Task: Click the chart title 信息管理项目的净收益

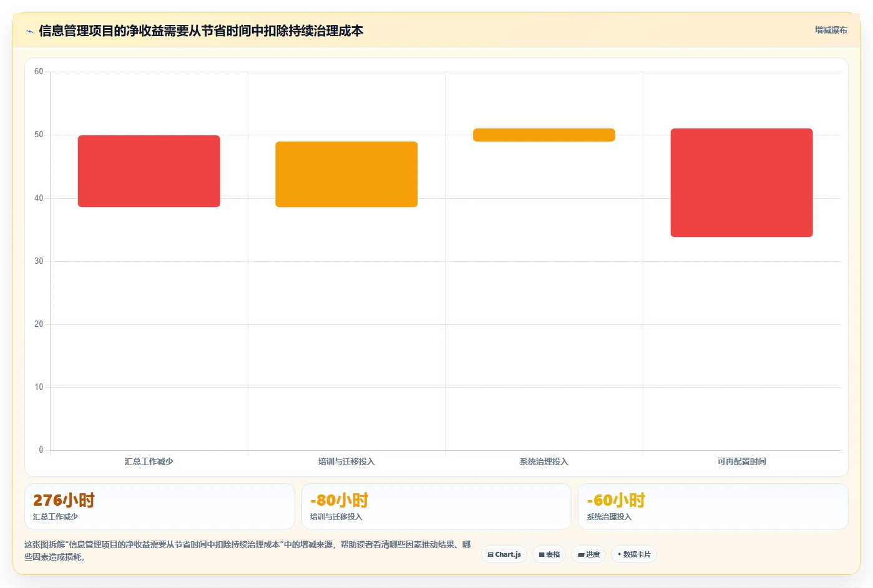Action: click(201, 31)
